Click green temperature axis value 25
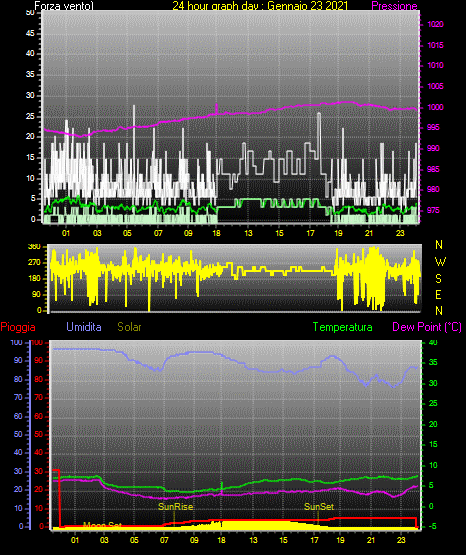This screenshot has height=555, width=466. pyautogui.click(x=433, y=404)
